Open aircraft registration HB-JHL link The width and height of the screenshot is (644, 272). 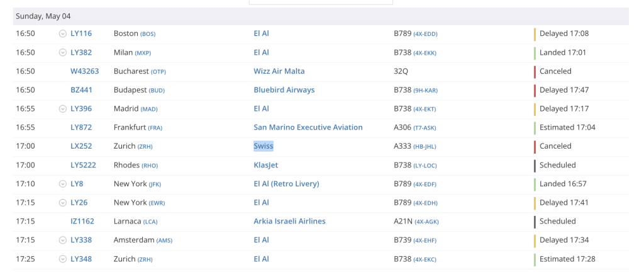[425, 147]
